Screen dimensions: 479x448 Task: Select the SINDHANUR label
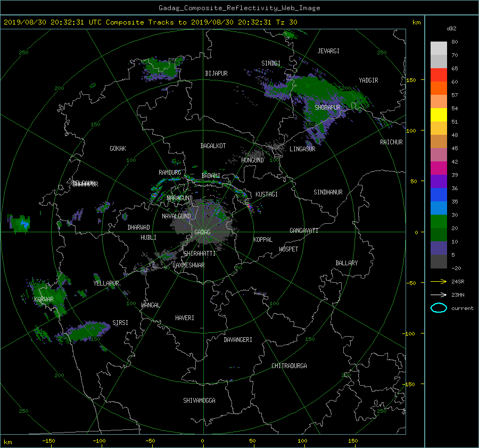[x=328, y=192]
